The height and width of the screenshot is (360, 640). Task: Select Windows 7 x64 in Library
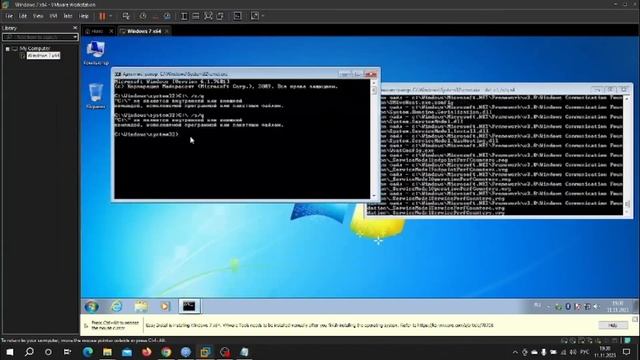43,56
